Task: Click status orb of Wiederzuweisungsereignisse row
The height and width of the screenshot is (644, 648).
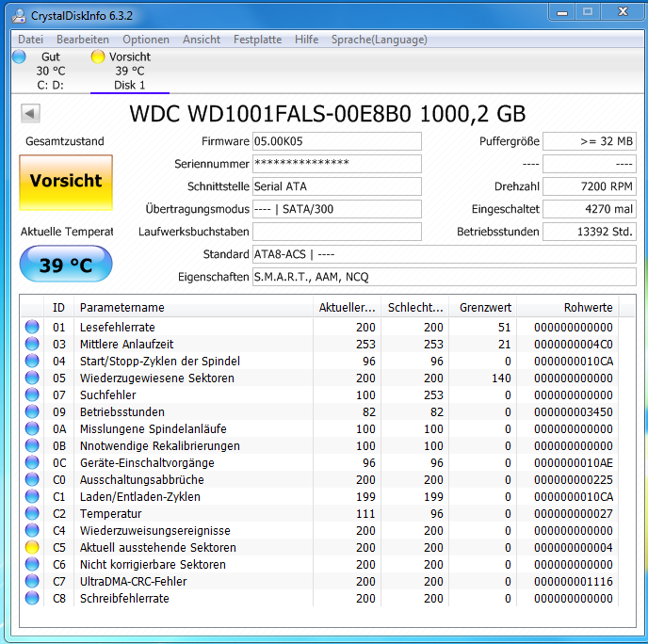Action: point(32,530)
